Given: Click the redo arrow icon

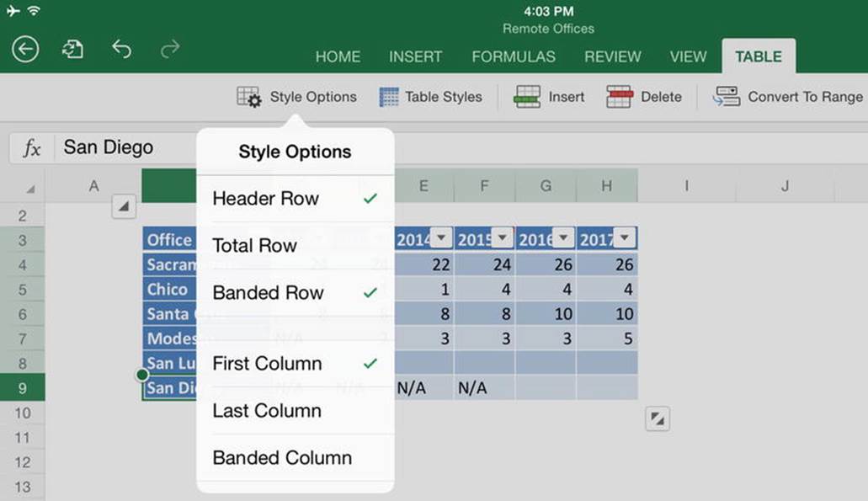Looking at the screenshot, I should (x=170, y=49).
